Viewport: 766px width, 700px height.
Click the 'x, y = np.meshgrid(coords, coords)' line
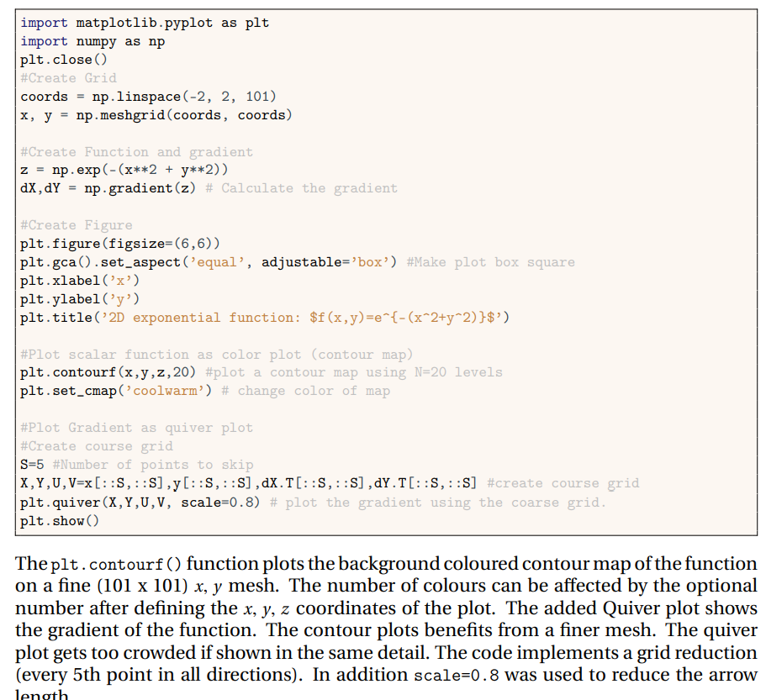pyautogui.click(x=156, y=115)
